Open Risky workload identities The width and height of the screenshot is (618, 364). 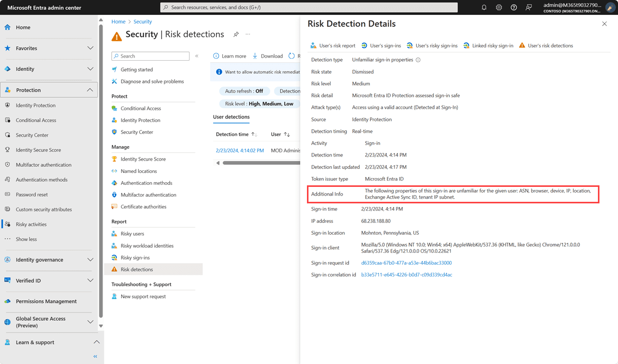tap(147, 246)
